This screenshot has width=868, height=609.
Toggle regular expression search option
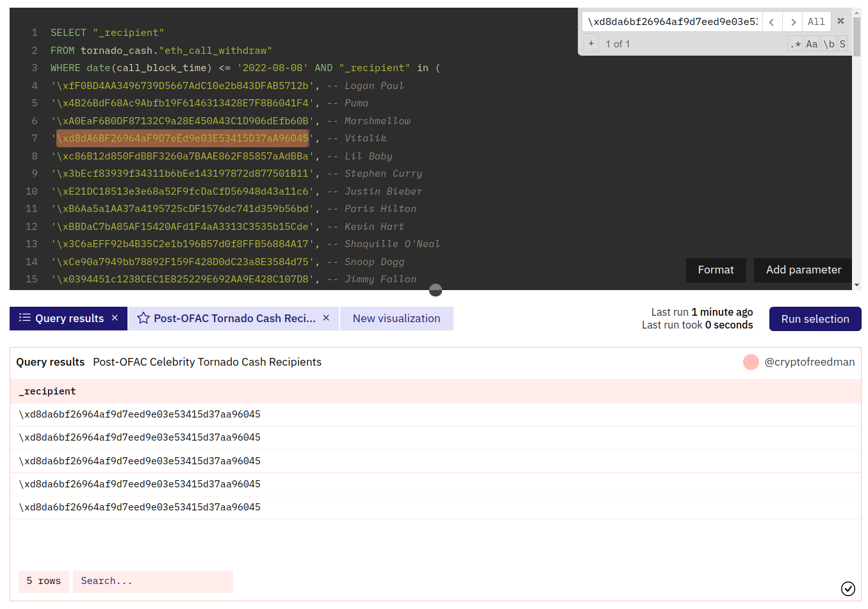[795, 44]
